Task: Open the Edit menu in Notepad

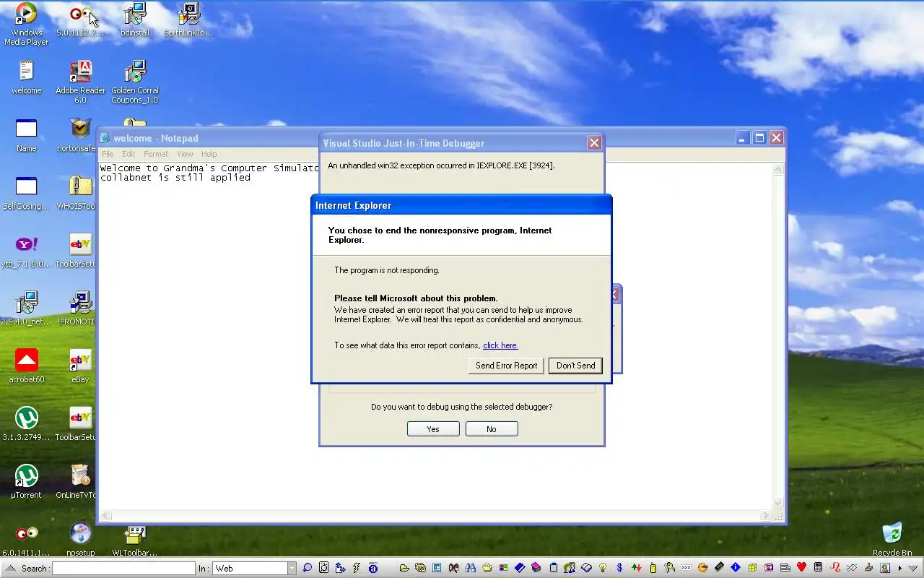Action: click(128, 154)
